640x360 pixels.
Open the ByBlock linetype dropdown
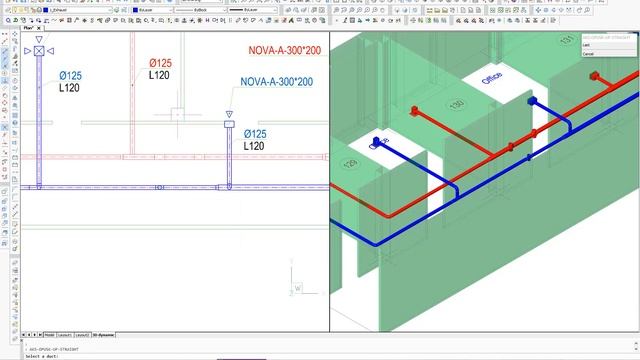224,10
